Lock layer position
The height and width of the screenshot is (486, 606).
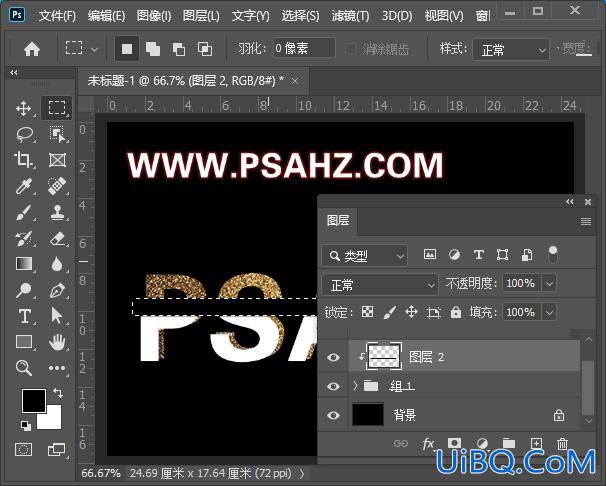[x=411, y=312]
